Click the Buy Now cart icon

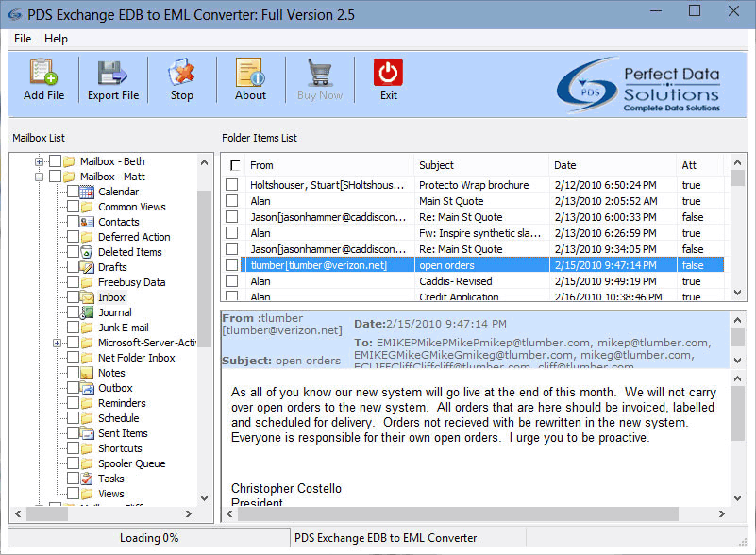(320, 72)
